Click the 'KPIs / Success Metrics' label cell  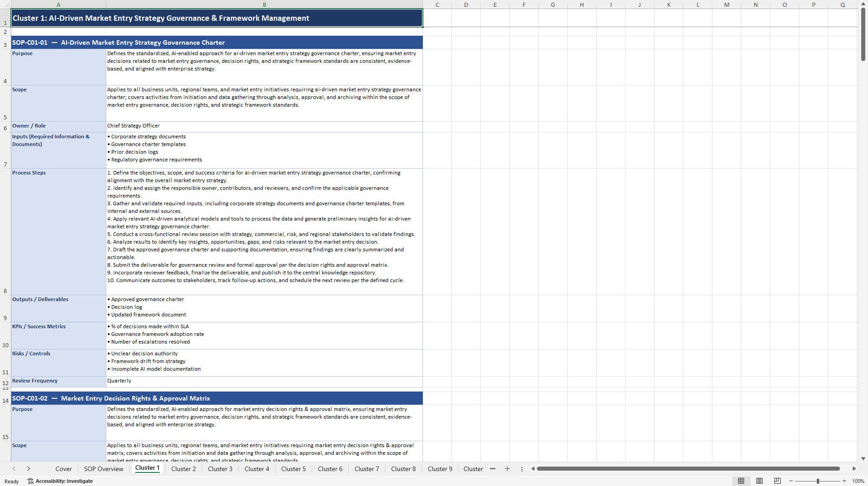point(58,335)
